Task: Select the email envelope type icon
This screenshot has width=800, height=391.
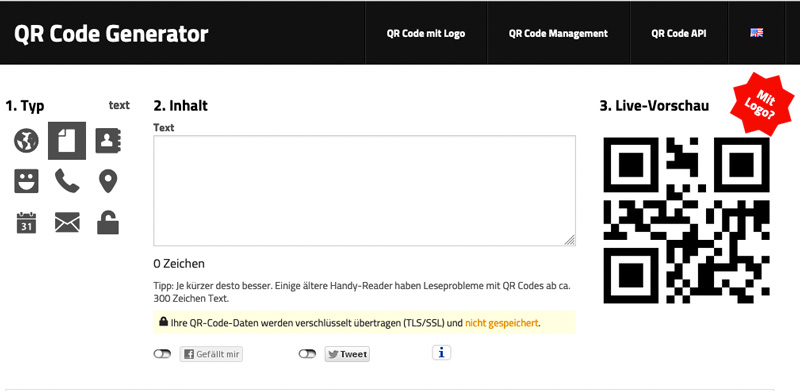Action: tap(67, 223)
